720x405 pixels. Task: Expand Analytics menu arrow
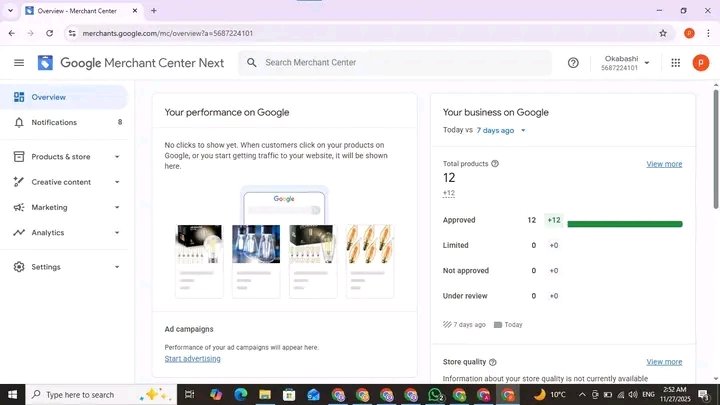(x=117, y=233)
